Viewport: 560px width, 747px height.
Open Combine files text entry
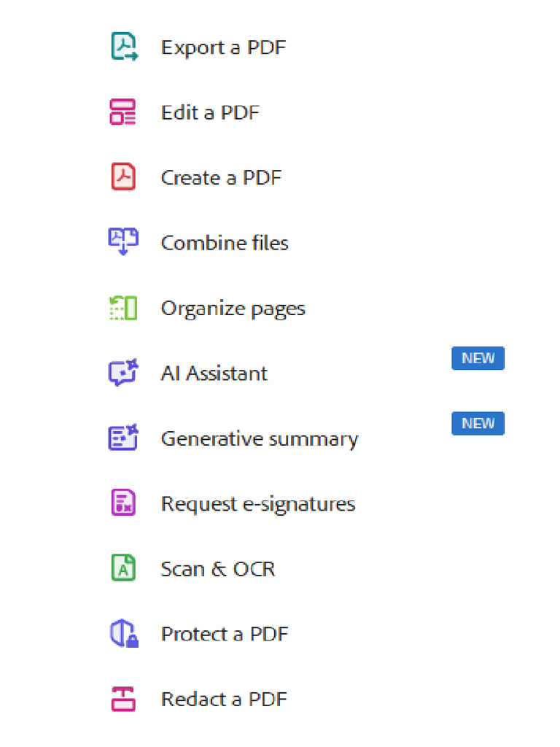click(x=225, y=242)
